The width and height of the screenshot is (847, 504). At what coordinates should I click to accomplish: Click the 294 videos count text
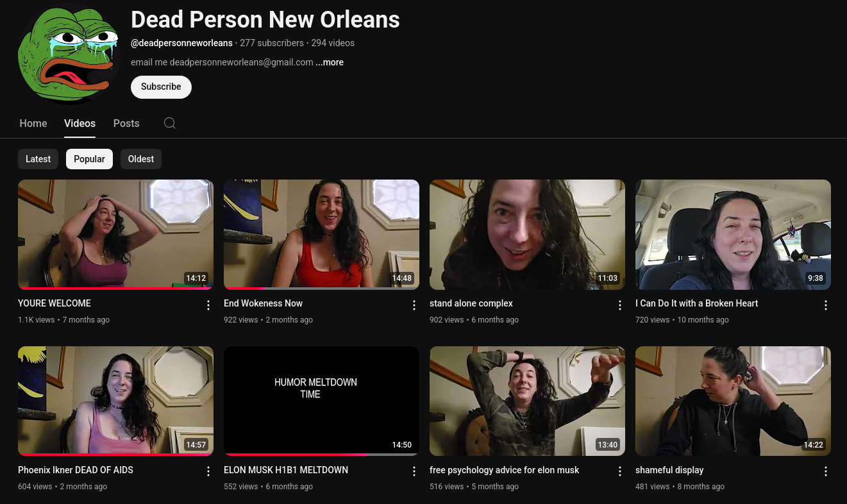[333, 43]
